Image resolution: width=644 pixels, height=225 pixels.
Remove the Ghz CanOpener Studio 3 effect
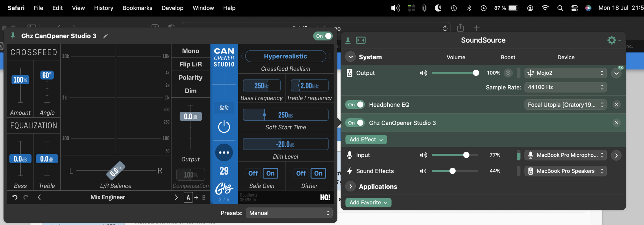coord(617,123)
